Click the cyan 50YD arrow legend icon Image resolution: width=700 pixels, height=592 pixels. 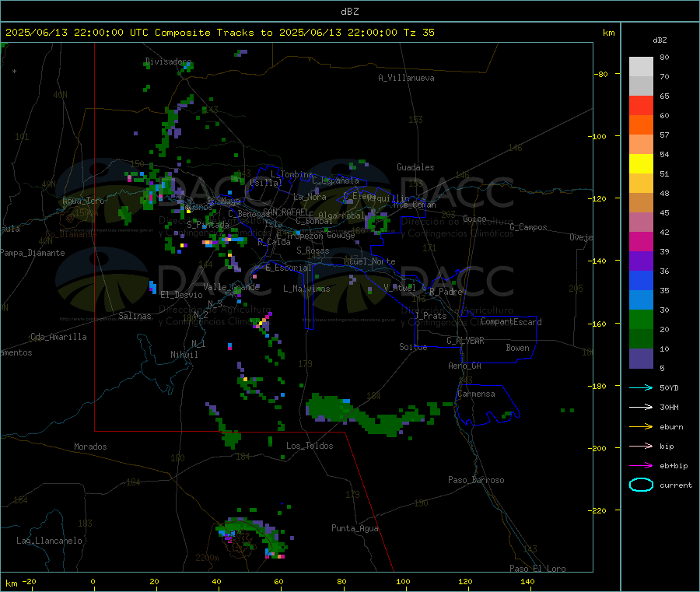click(641, 387)
